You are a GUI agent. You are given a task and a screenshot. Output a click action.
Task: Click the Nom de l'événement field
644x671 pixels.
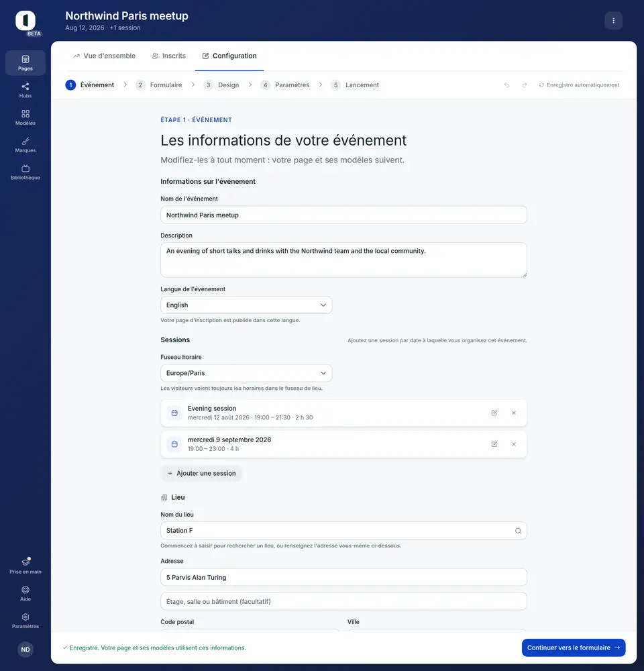click(343, 215)
